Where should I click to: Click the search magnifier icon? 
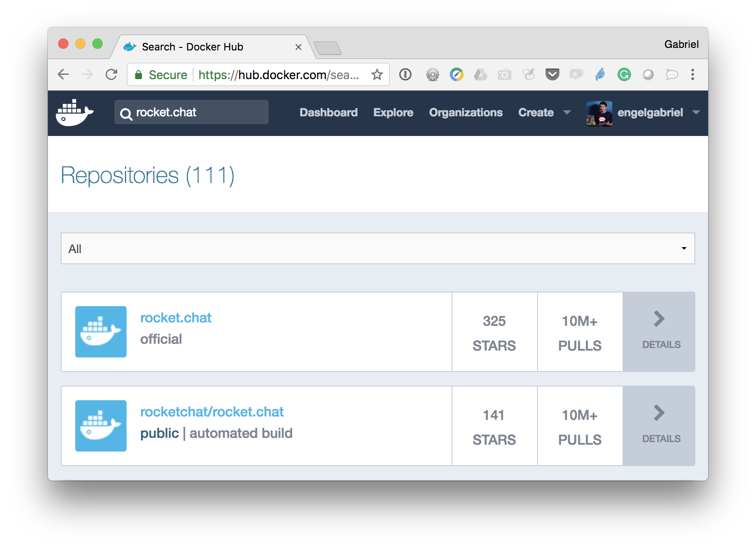coord(126,114)
